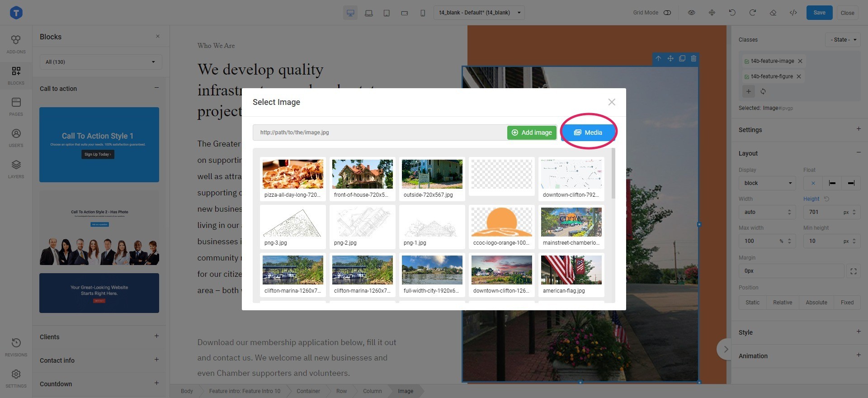Switch to mobile landscape preview
Screen dimensions: 868x398
pyautogui.click(x=405, y=13)
